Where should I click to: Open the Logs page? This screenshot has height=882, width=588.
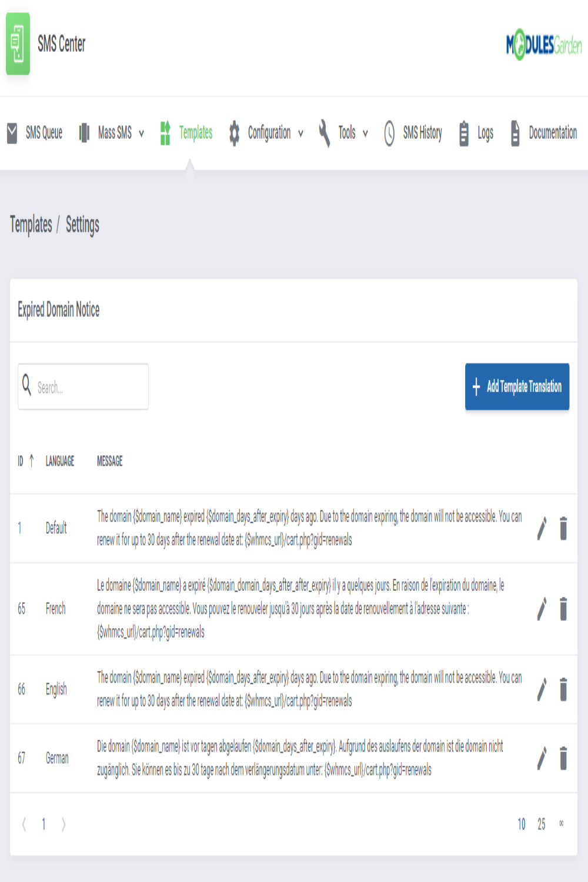pyautogui.click(x=476, y=133)
